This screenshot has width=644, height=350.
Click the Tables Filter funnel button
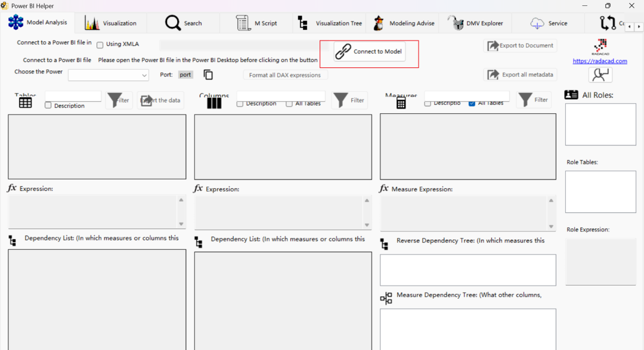[119, 100]
